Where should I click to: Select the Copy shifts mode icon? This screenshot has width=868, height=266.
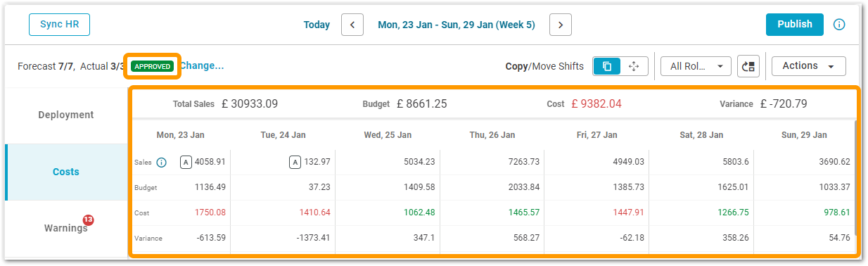(607, 66)
